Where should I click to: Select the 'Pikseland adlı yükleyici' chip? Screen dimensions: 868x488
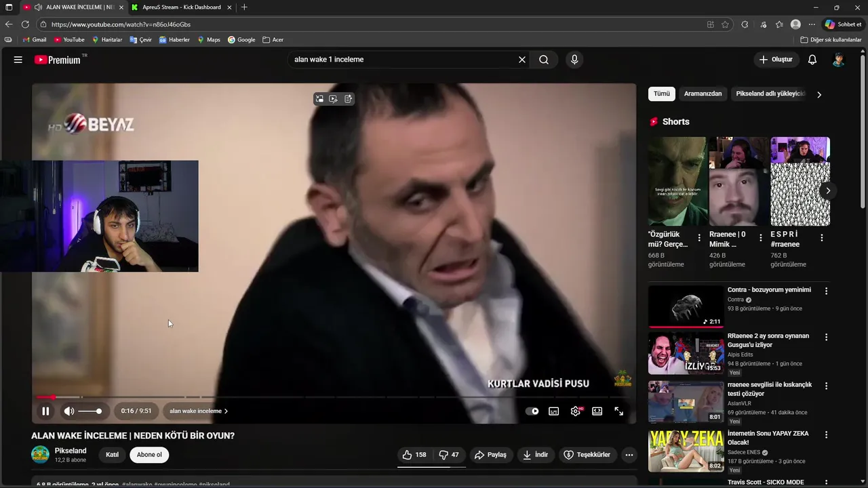point(770,94)
